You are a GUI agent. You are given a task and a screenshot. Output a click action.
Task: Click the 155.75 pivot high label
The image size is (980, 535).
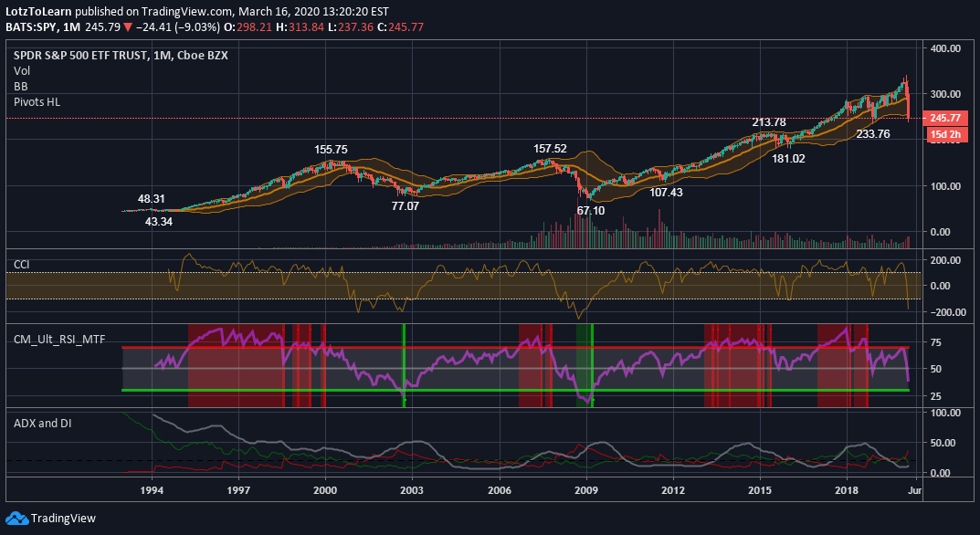point(331,150)
